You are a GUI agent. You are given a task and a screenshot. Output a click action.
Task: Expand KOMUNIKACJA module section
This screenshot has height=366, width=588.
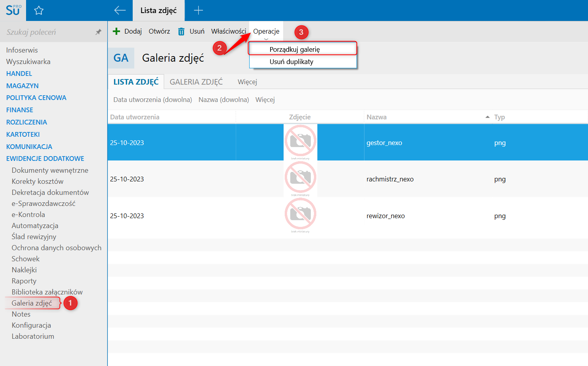pyautogui.click(x=29, y=147)
